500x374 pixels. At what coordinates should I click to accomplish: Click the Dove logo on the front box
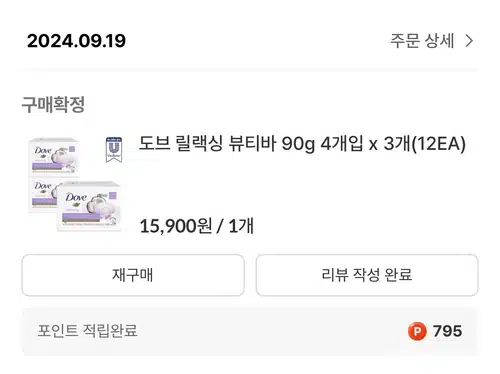pos(76,197)
